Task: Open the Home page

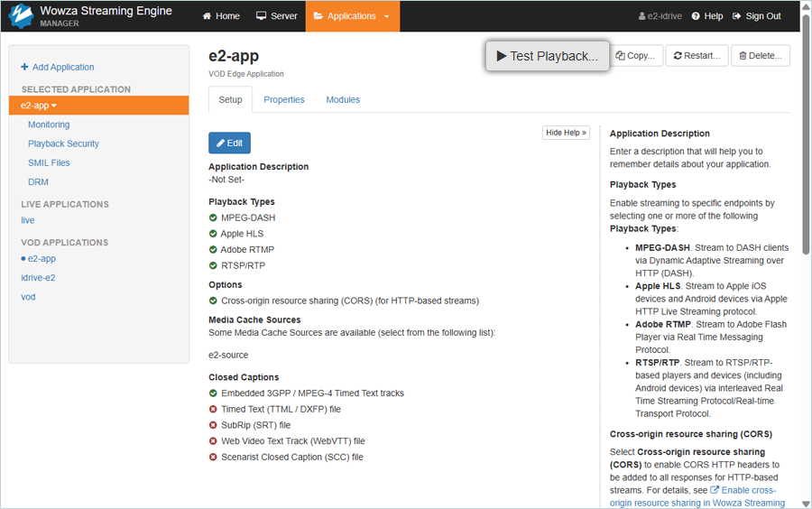Action: tap(221, 16)
